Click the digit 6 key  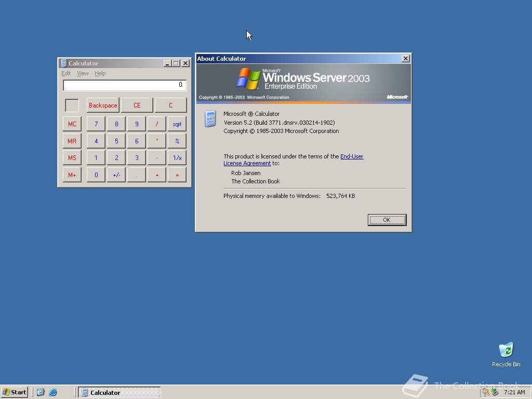tap(137, 141)
